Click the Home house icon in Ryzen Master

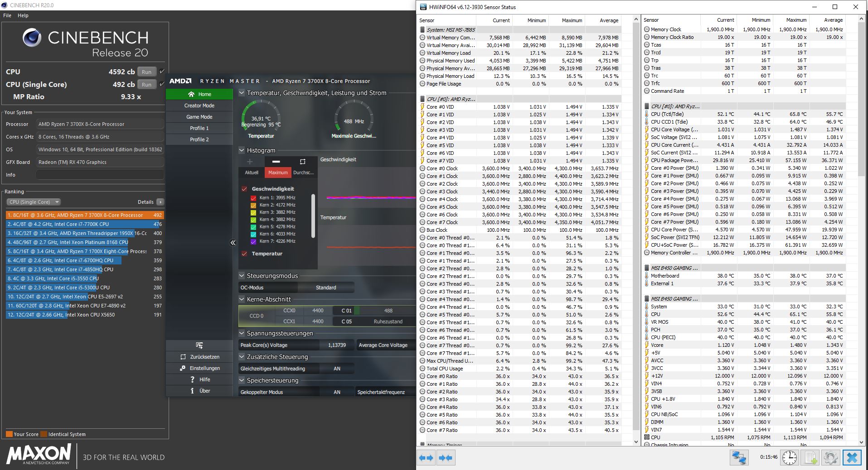[x=191, y=94]
